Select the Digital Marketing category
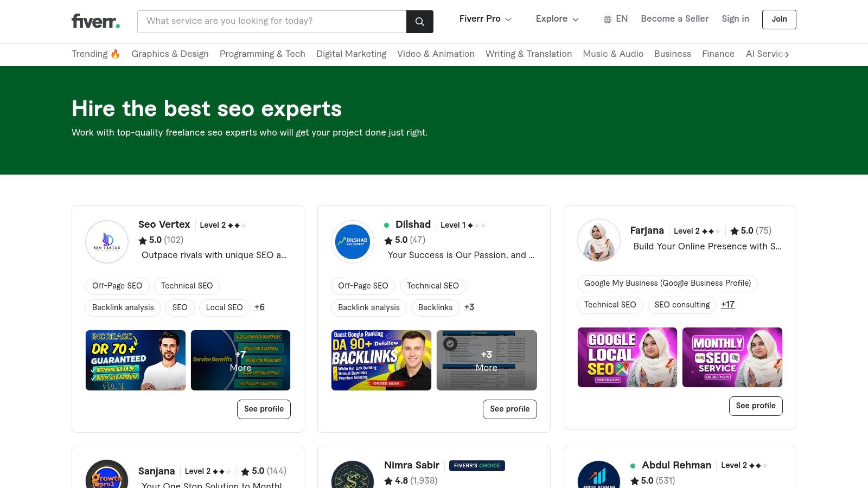This screenshot has width=868, height=488. (x=351, y=54)
